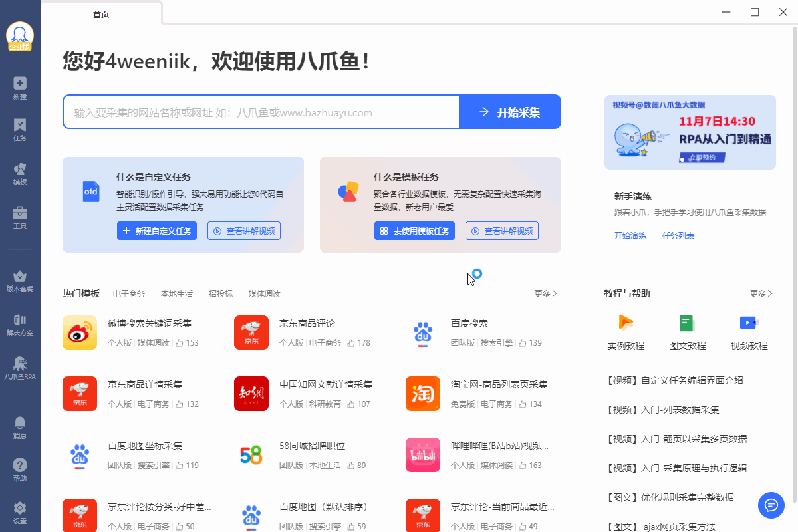This screenshot has height=532, width=798.
Task: Switch to the 首页 tab
Action: pos(101,14)
